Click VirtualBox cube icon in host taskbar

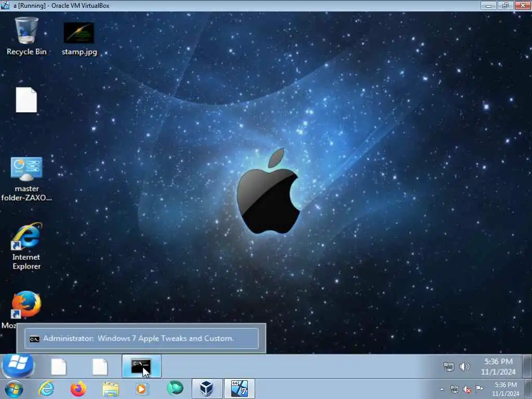click(x=207, y=389)
